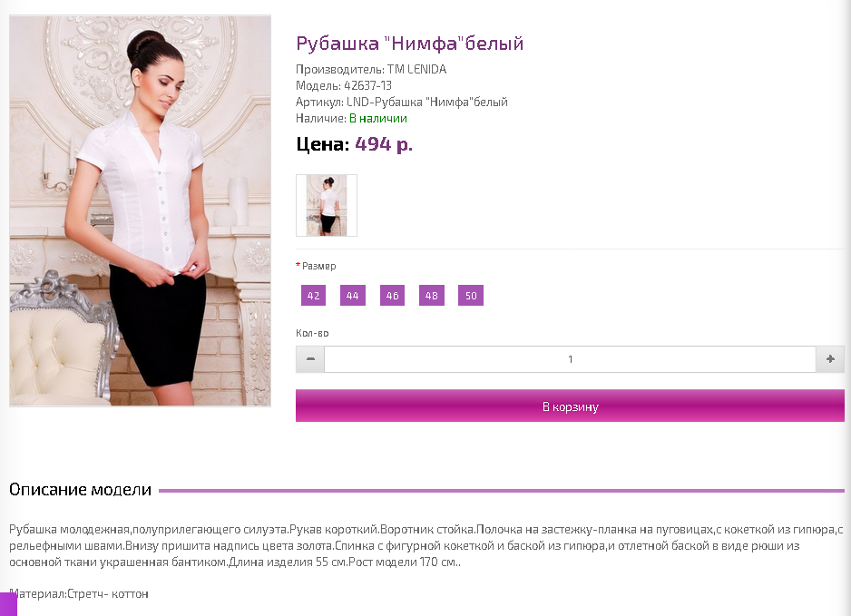Click the model number 42637-13
851x616 pixels.
(x=368, y=86)
